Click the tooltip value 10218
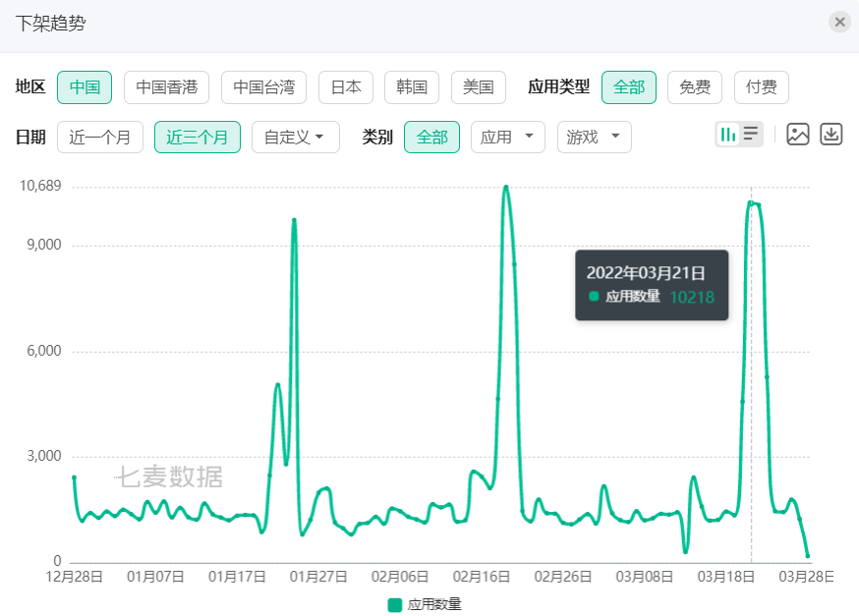 (692, 297)
